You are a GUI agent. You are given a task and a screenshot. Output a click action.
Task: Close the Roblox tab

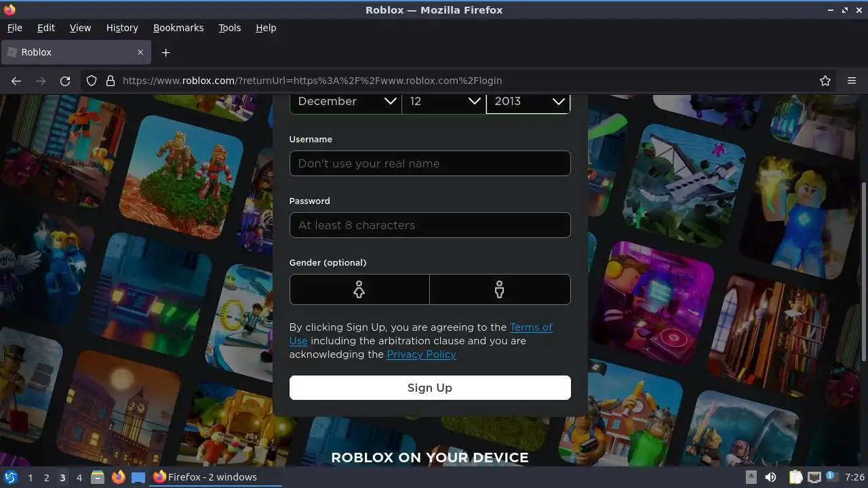(140, 52)
